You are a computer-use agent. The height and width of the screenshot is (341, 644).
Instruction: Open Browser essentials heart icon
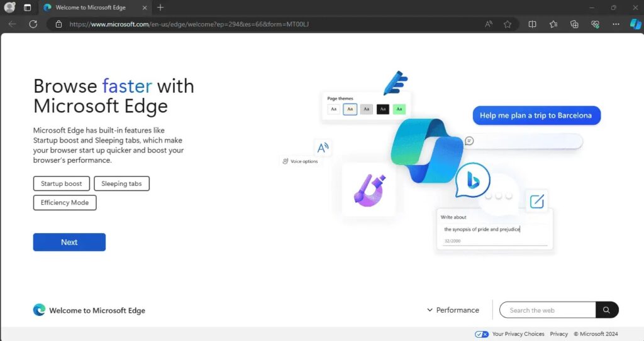[x=595, y=24]
